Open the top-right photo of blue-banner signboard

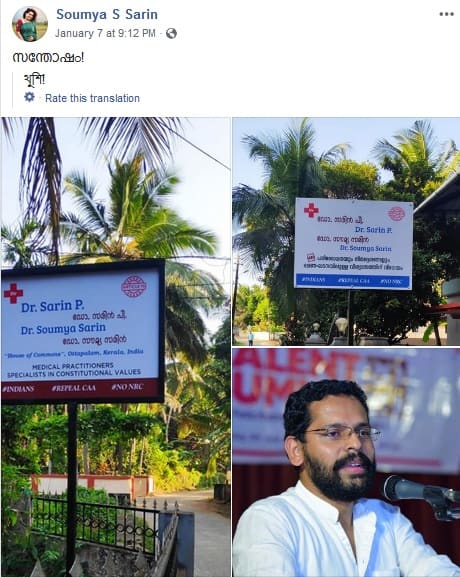click(346, 231)
